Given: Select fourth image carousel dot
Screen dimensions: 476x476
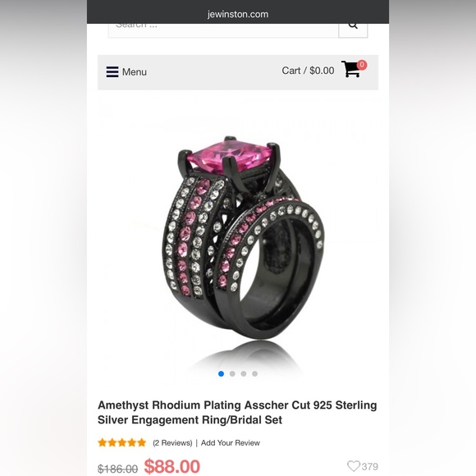Looking at the screenshot, I should (254, 373).
